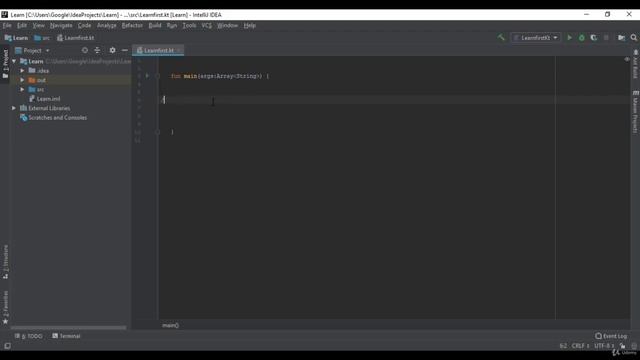The image size is (640, 360).
Task: Click the Learn breadcrumb in navigation bar
Action: pyautogui.click(x=16, y=38)
